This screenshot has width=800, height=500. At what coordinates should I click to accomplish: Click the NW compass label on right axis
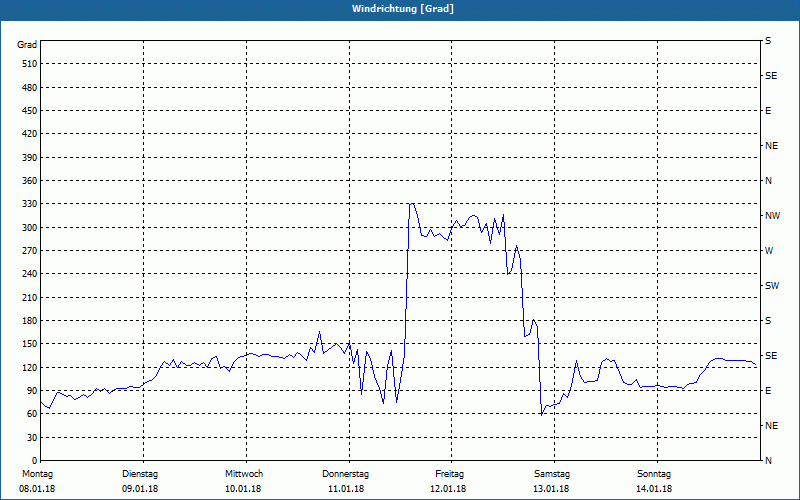click(772, 216)
